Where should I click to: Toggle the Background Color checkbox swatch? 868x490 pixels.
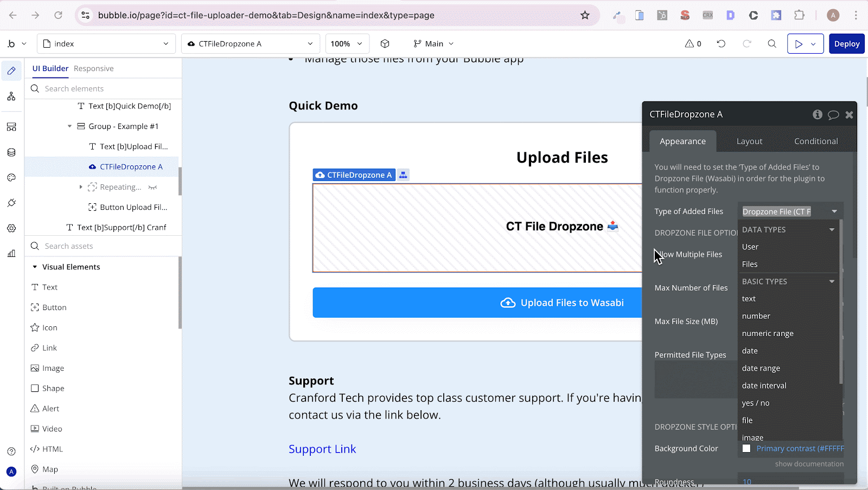click(746, 448)
